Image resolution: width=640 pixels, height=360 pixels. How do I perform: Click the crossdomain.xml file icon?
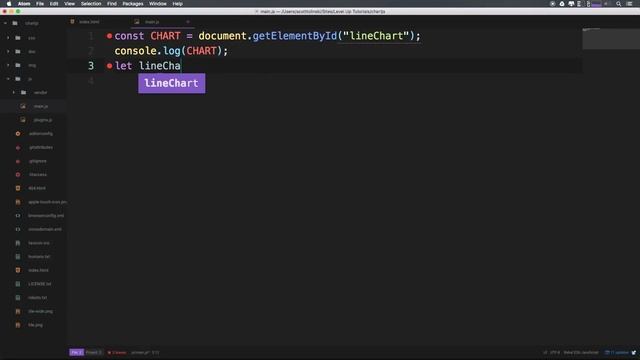[18, 229]
